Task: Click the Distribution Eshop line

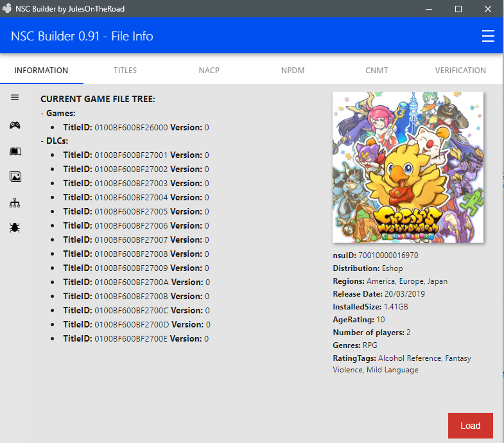Action: 368,268
